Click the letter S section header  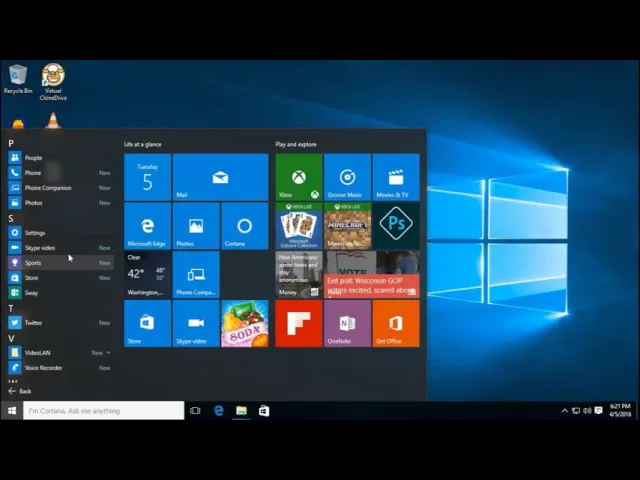coord(11,218)
